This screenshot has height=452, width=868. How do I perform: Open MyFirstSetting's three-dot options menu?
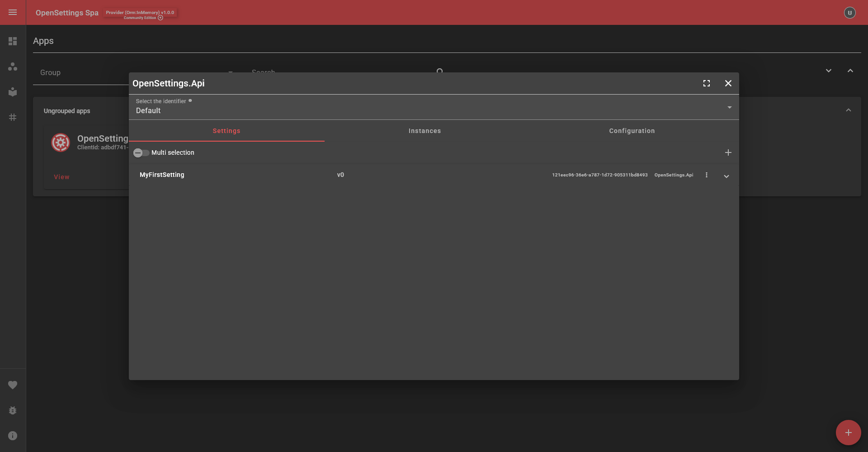pyautogui.click(x=707, y=175)
